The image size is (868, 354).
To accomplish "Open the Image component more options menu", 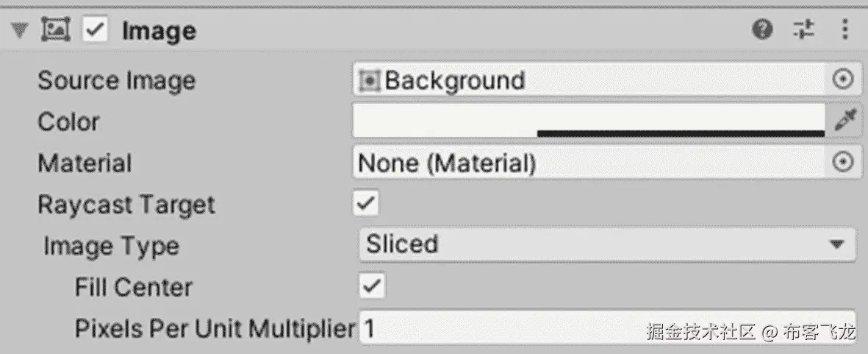I will click(x=844, y=30).
